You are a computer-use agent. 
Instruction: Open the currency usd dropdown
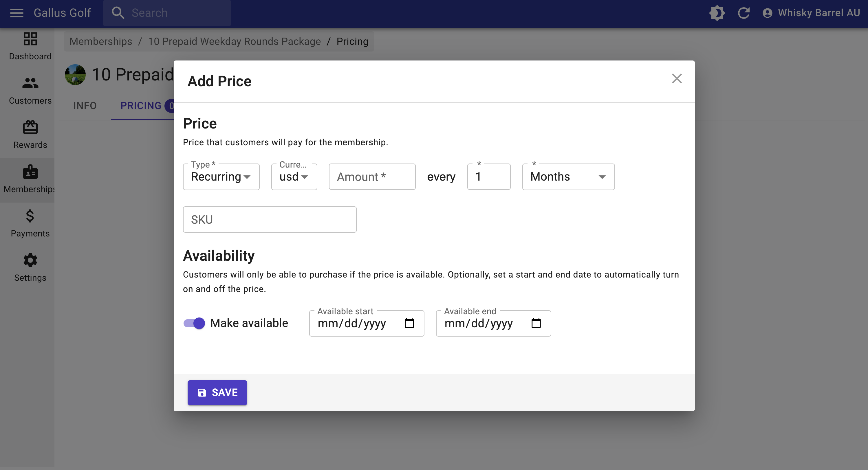294,177
